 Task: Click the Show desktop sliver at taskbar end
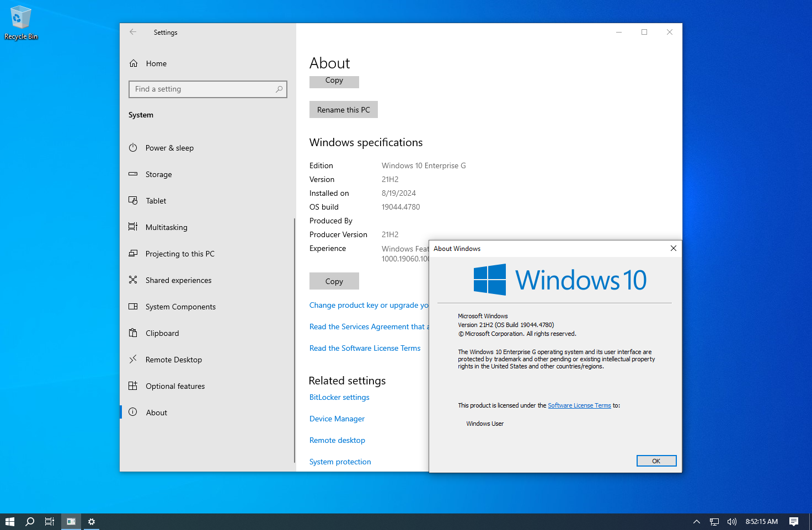click(x=810, y=522)
